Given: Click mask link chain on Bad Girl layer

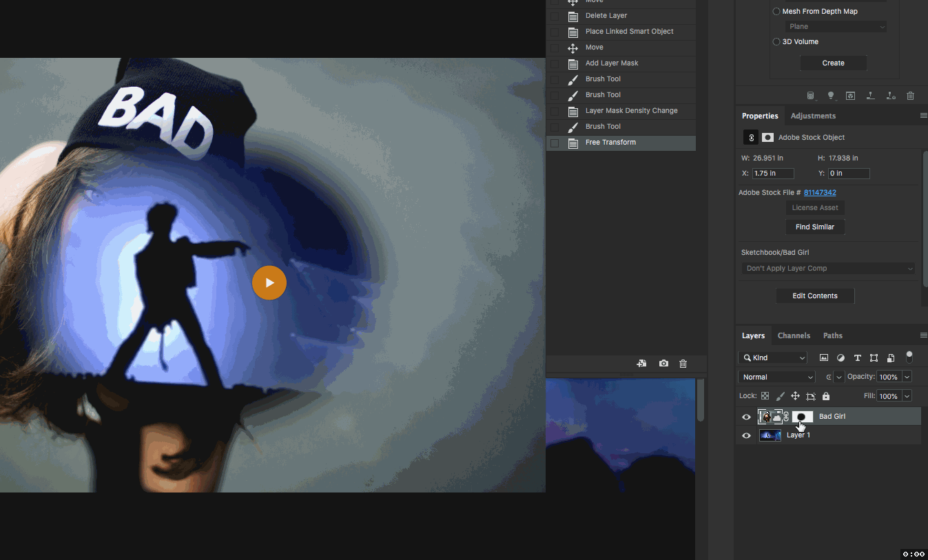Looking at the screenshot, I should tap(786, 417).
